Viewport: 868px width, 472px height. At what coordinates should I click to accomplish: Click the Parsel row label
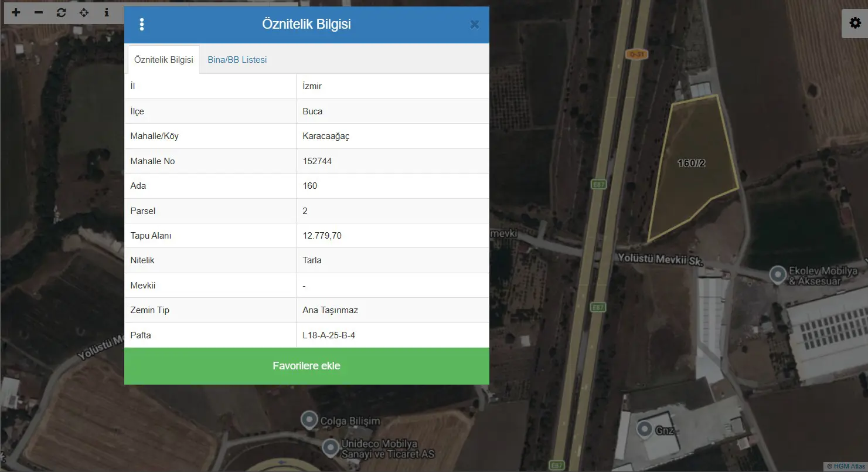(x=143, y=211)
